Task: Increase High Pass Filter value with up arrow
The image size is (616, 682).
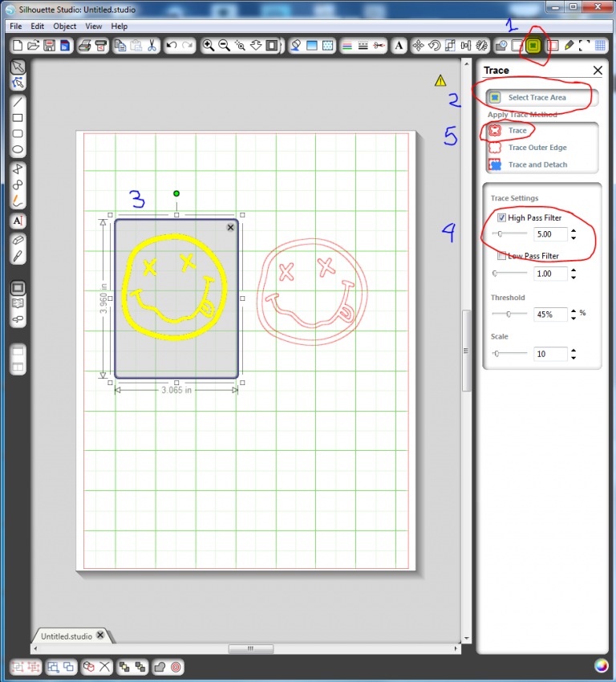Action: click(x=574, y=230)
